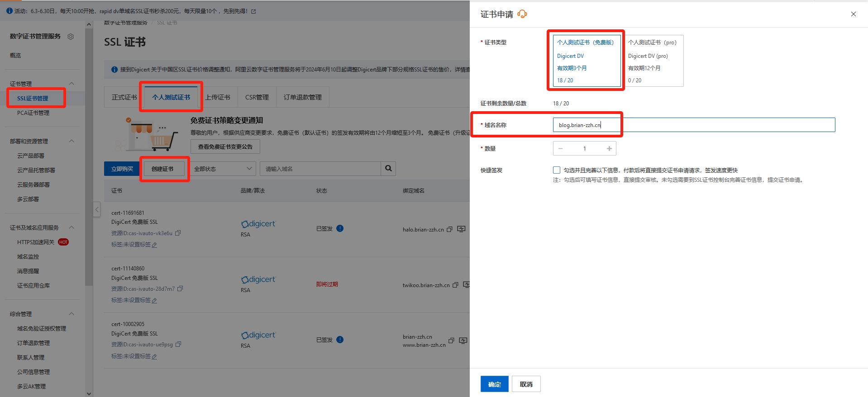This screenshot has height=397, width=868.
Task: Open settings gear beside 数字证书管理服务
Action: (x=71, y=37)
